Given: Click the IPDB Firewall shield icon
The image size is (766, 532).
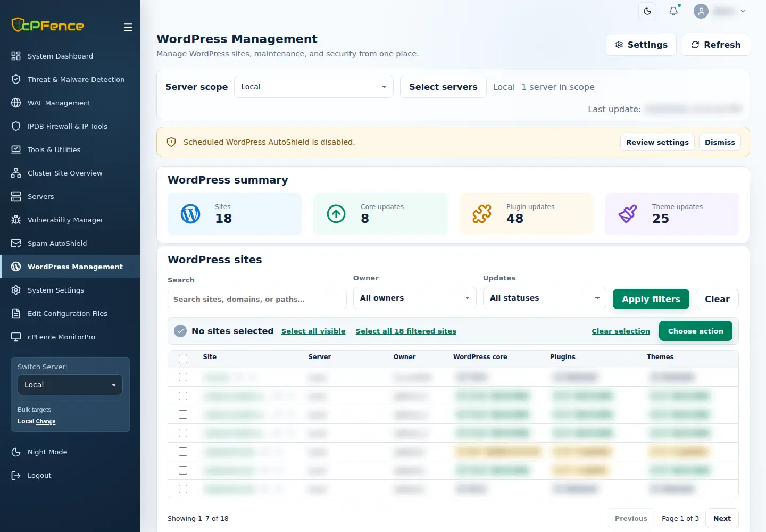Looking at the screenshot, I should click(x=16, y=126).
